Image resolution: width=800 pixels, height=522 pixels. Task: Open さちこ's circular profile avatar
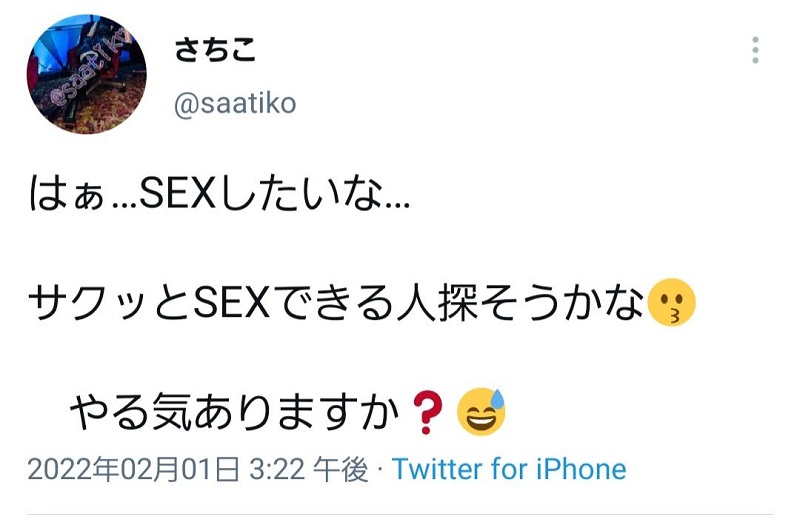pyautogui.click(x=87, y=74)
